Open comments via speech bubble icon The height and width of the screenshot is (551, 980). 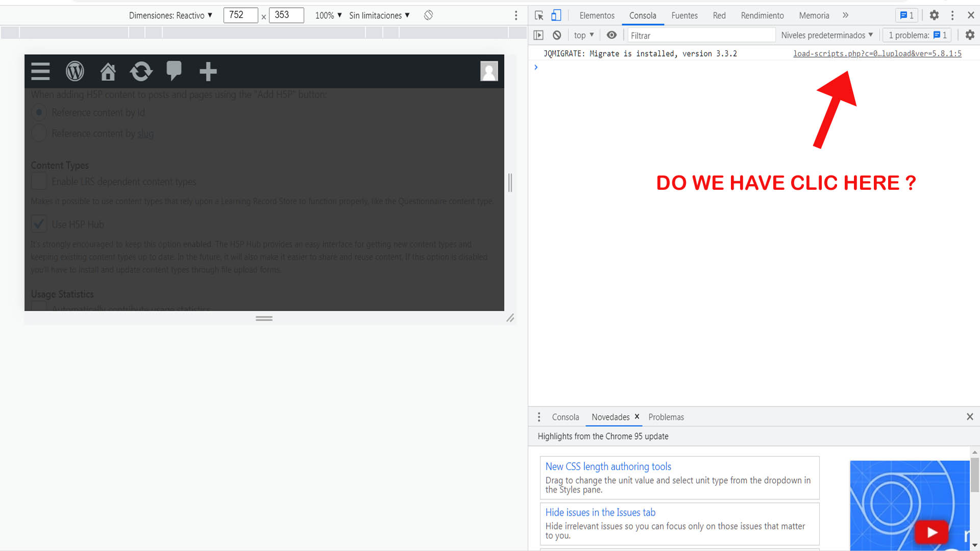[174, 71]
